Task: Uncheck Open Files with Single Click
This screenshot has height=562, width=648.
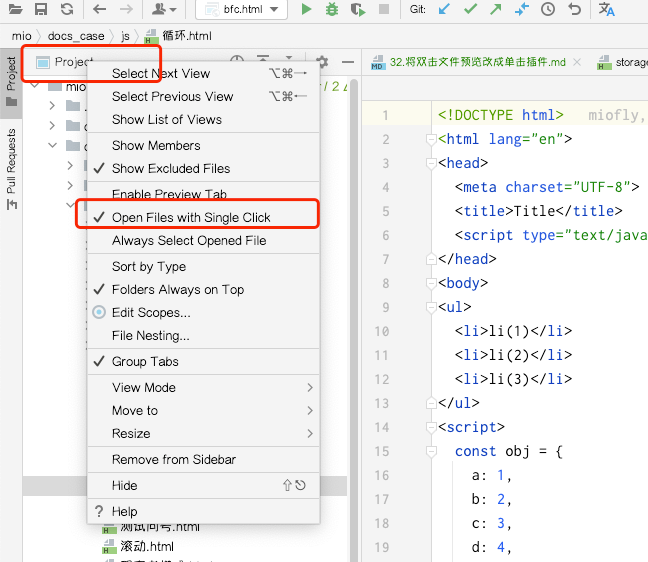Action: click(203, 217)
